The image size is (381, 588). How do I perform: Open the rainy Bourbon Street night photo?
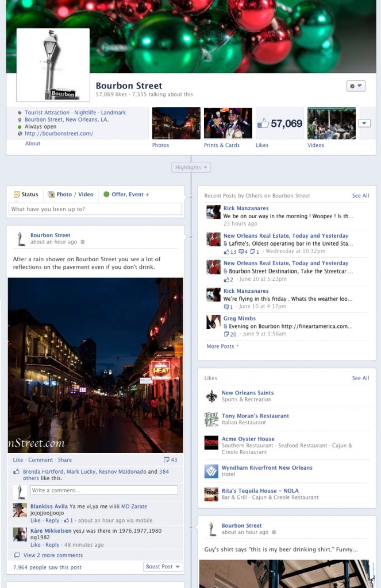tap(95, 365)
